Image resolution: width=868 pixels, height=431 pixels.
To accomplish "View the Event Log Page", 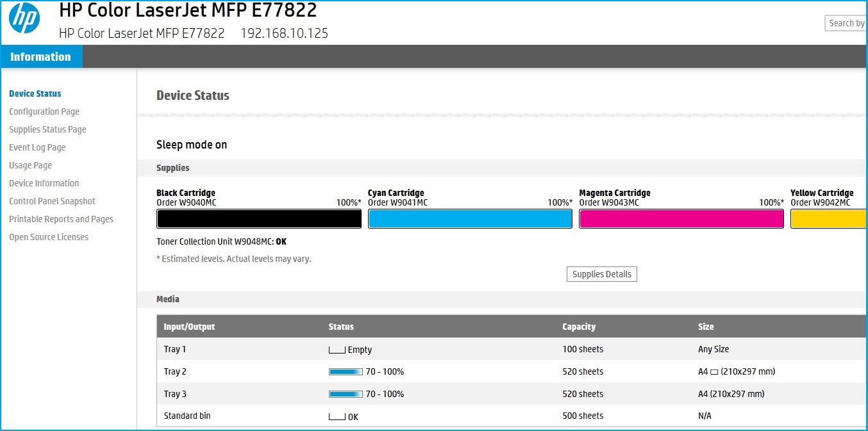I will (x=37, y=147).
